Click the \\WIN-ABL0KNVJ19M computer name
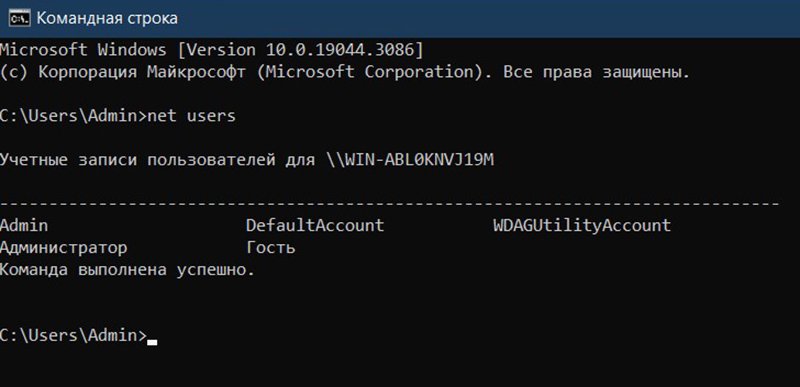The height and width of the screenshot is (387, 800). click(410, 160)
